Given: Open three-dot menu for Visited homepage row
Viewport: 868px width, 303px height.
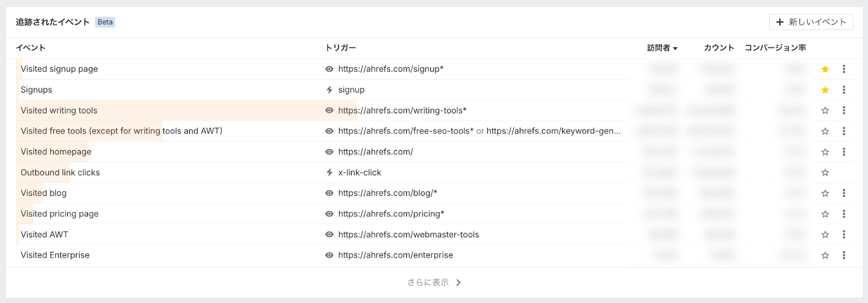Looking at the screenshot, I should (844, 152).
